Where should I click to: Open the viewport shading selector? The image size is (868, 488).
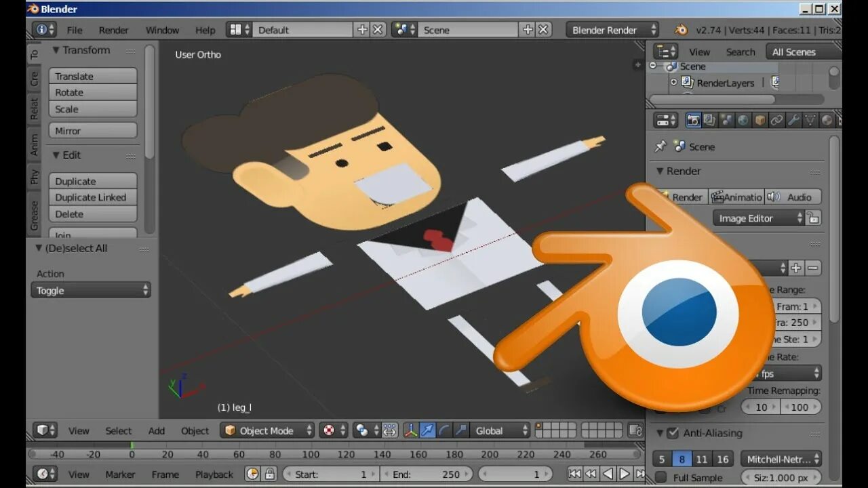tap(334, 430)
